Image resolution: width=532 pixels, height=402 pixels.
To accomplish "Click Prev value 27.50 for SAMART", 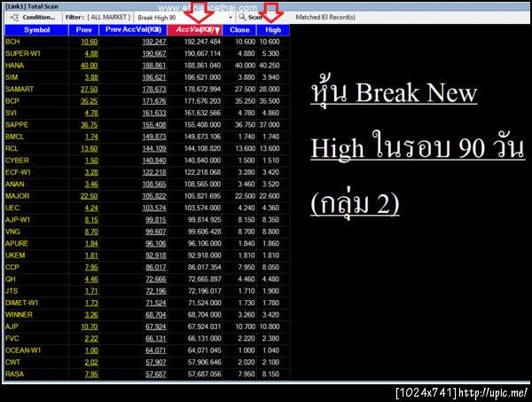I will 89,90.
